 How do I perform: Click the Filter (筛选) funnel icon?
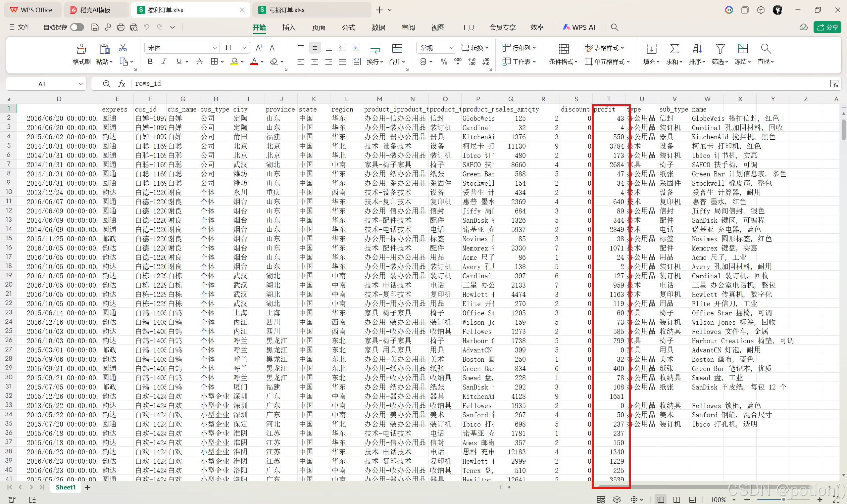(720, 49)
